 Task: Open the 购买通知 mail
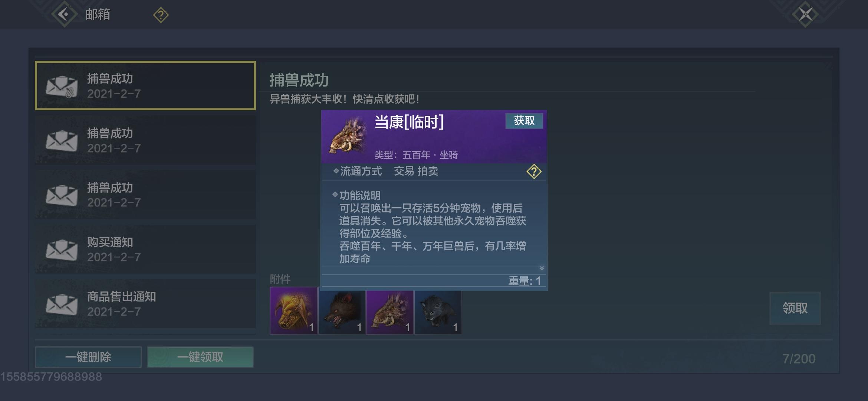pyautogui.click(x=145, y=249)
